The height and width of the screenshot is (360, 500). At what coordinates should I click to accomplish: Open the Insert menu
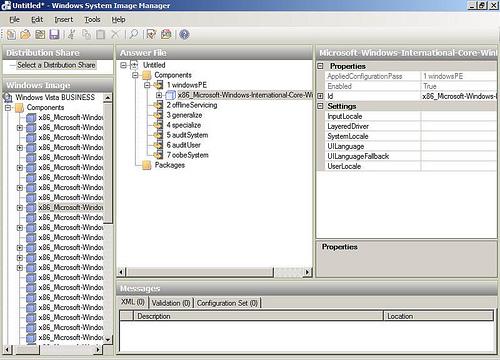point(64,20)
